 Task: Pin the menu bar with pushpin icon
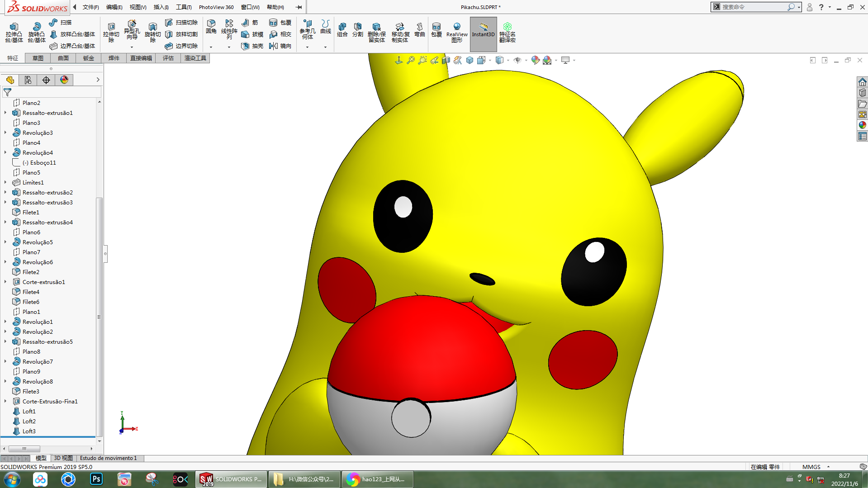[x=299, y=7]
